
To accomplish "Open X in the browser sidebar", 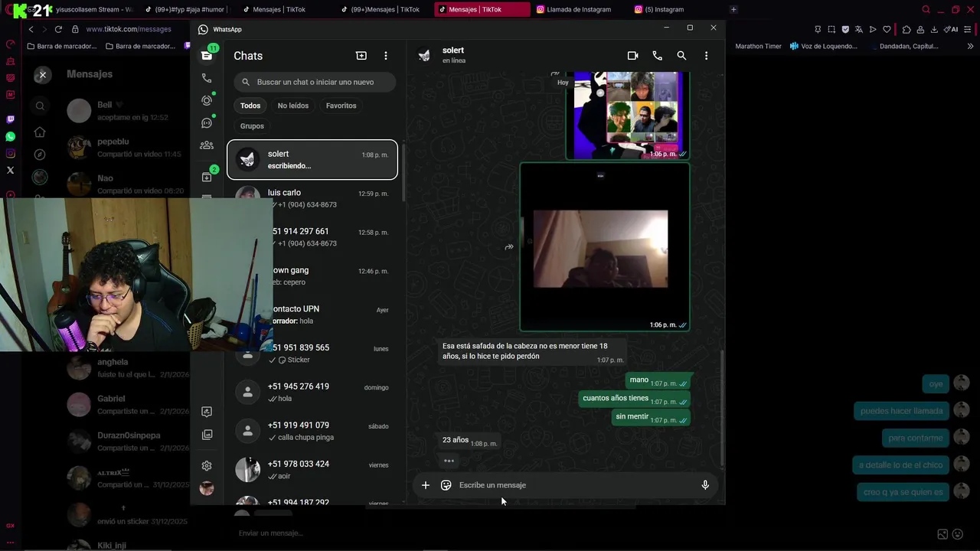I will (x=10, y=170).
